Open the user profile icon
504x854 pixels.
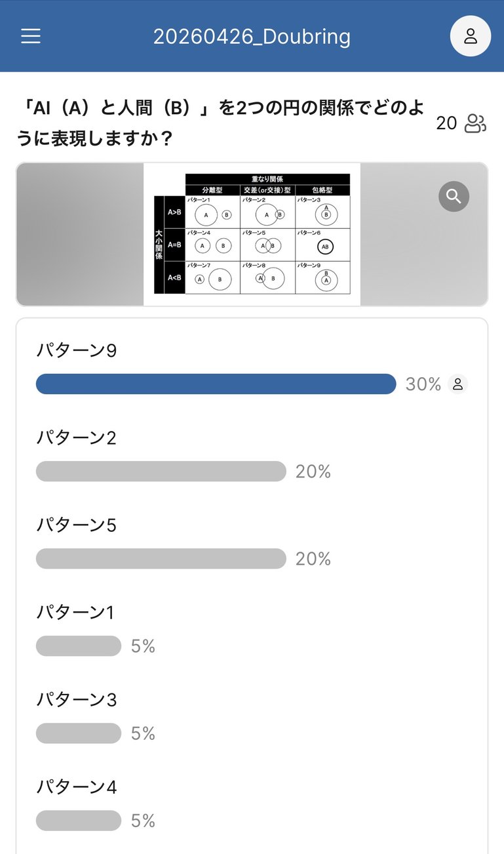pyautogui.click(x=470, y=36)
